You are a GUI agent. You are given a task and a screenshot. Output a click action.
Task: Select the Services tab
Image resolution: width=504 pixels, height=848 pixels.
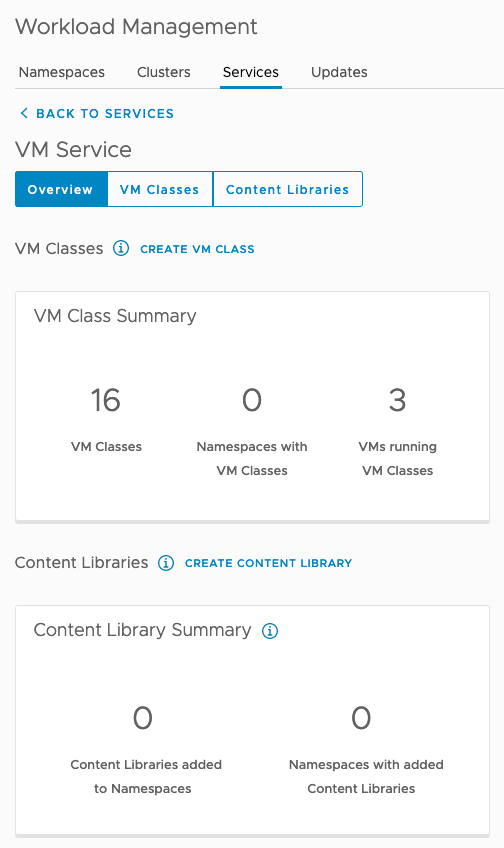(x=251, y=72)
